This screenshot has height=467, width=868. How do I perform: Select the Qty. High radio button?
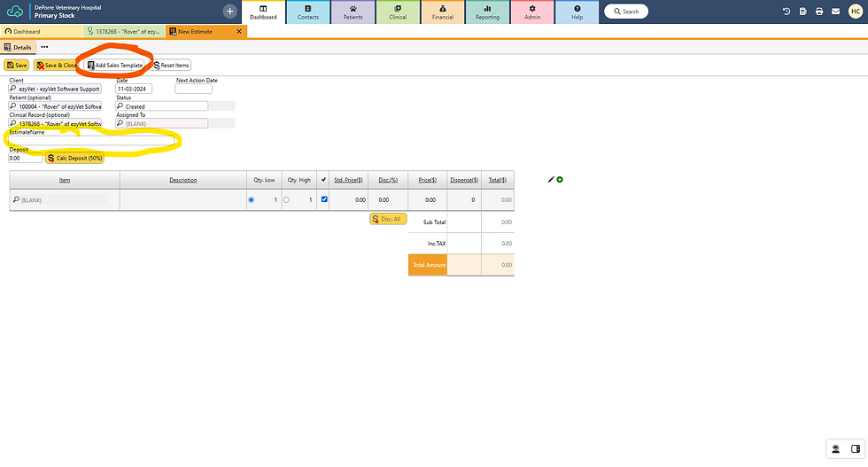point(286,200)
